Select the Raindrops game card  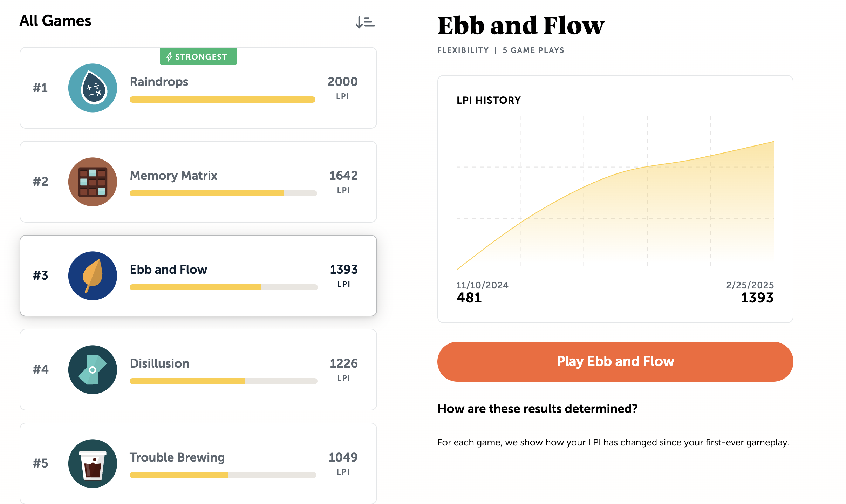coord(198,88)
